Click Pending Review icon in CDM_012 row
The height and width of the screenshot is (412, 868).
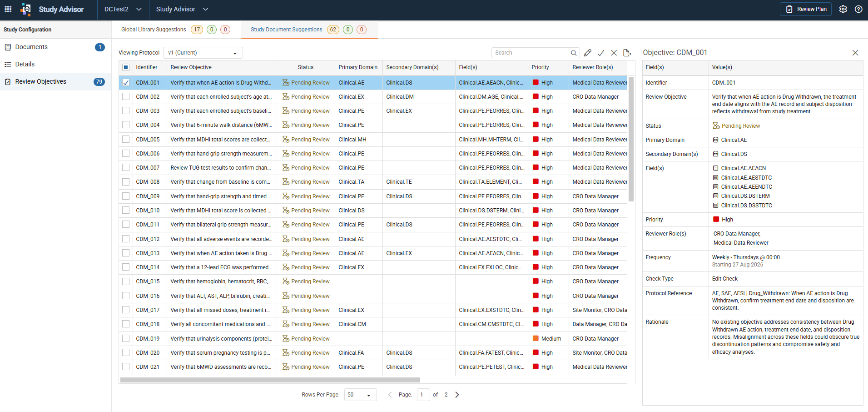pos(286,239)
